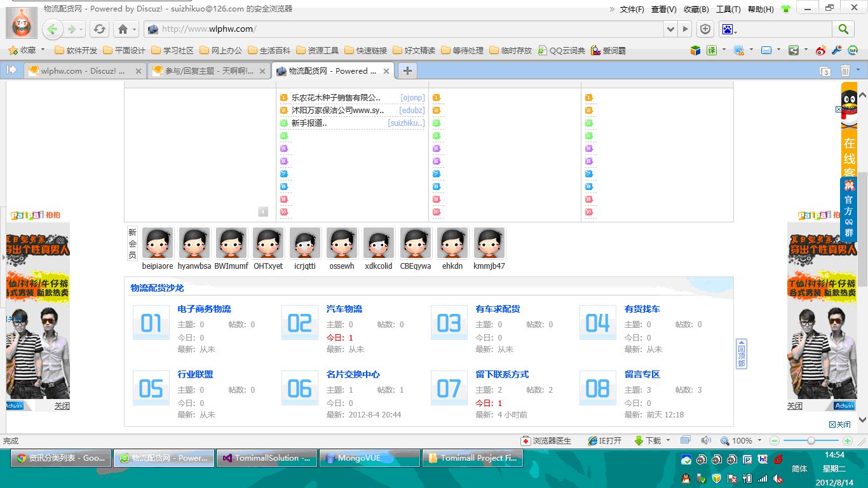Toggle 简体 input language in the tray

point(799,468)
